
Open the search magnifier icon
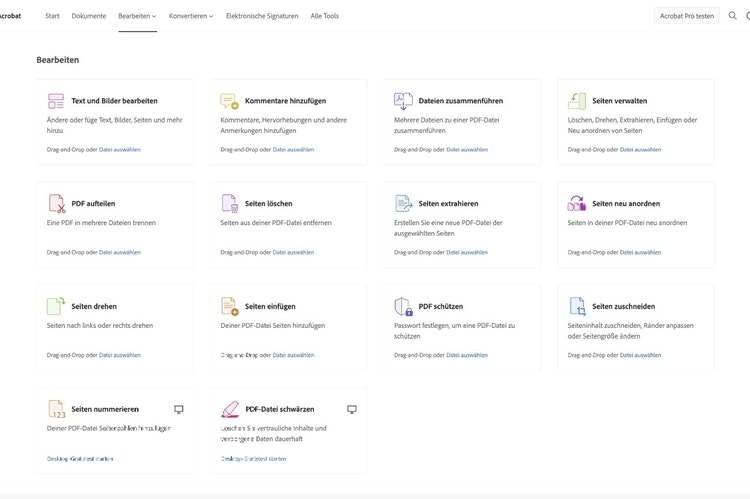coord(733,16)
